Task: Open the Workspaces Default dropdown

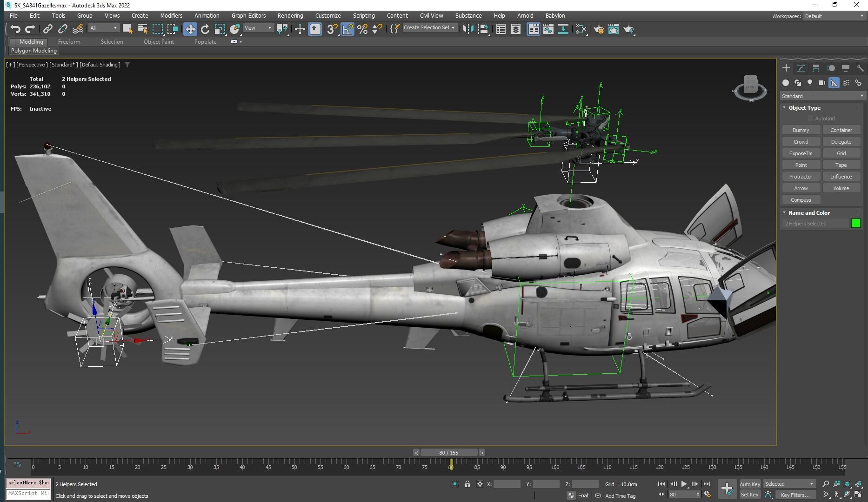Action: pos(834,16)
